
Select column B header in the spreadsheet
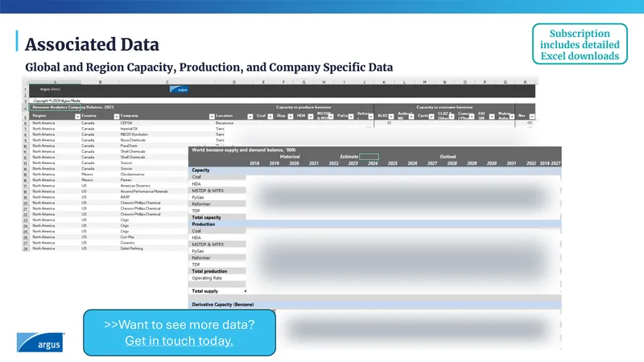click(100, 82)
